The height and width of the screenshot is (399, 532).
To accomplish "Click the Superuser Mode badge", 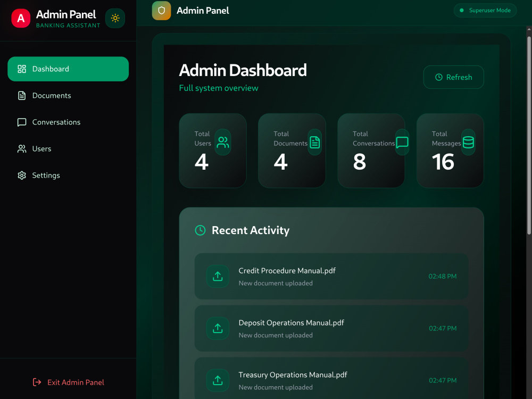I will pos(485,10).
